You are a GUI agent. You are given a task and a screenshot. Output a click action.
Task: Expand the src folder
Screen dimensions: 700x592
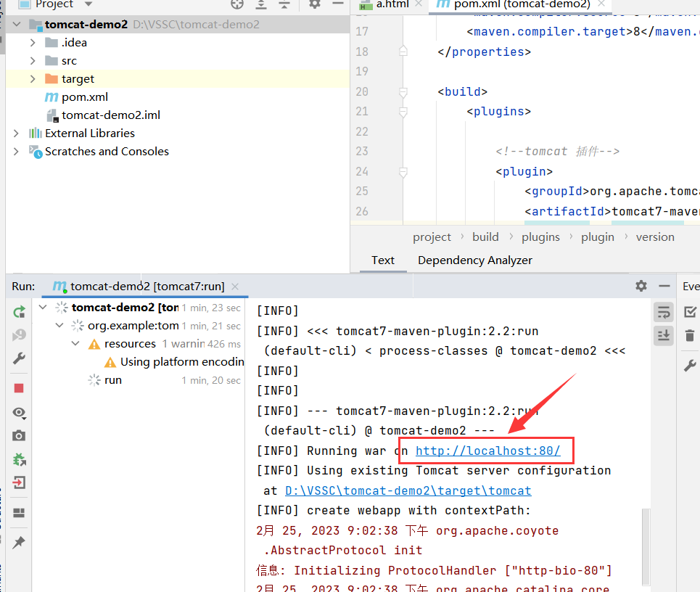pos(33,61)
